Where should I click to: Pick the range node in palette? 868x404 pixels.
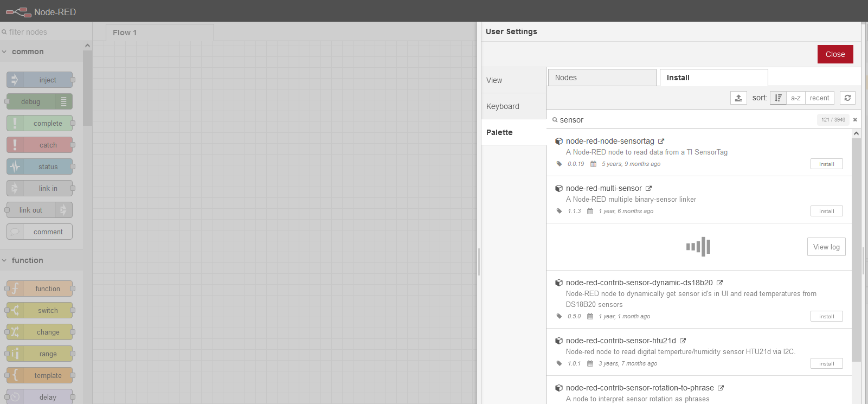coord(39,354)
